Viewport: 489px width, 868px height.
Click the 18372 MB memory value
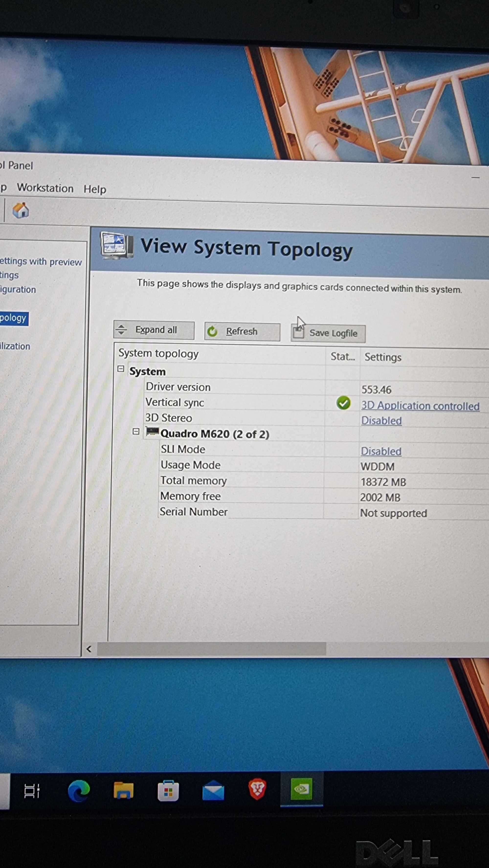tap(383, 482)
